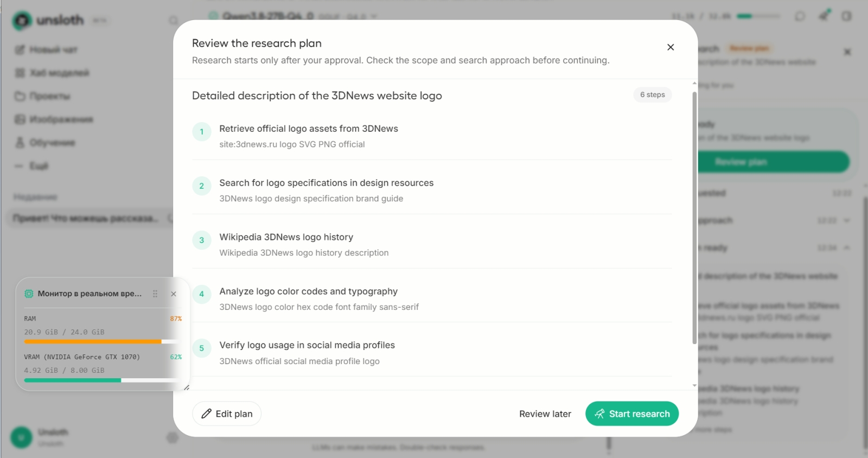Click the rocket icon on Start research
Image resolution: width=868 pixels, height=458 pixels.
[599, 414]
